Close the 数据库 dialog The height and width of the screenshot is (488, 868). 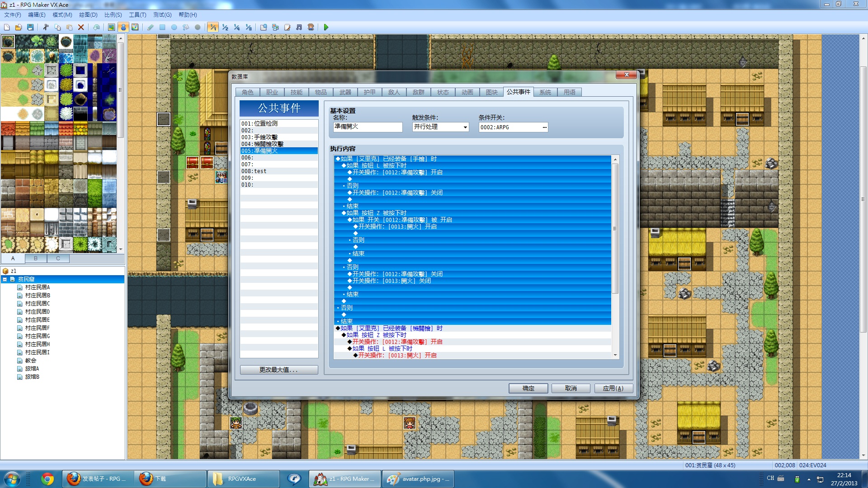(627, 75)
